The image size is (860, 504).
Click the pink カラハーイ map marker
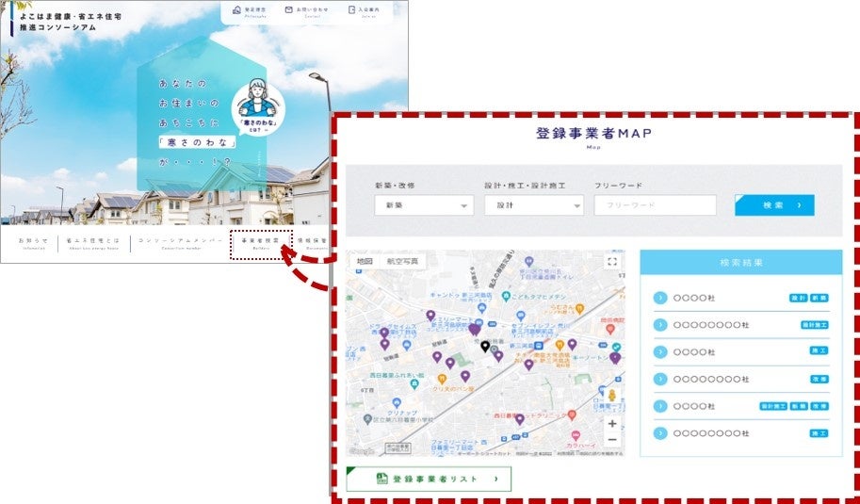(x=576, y=435)
